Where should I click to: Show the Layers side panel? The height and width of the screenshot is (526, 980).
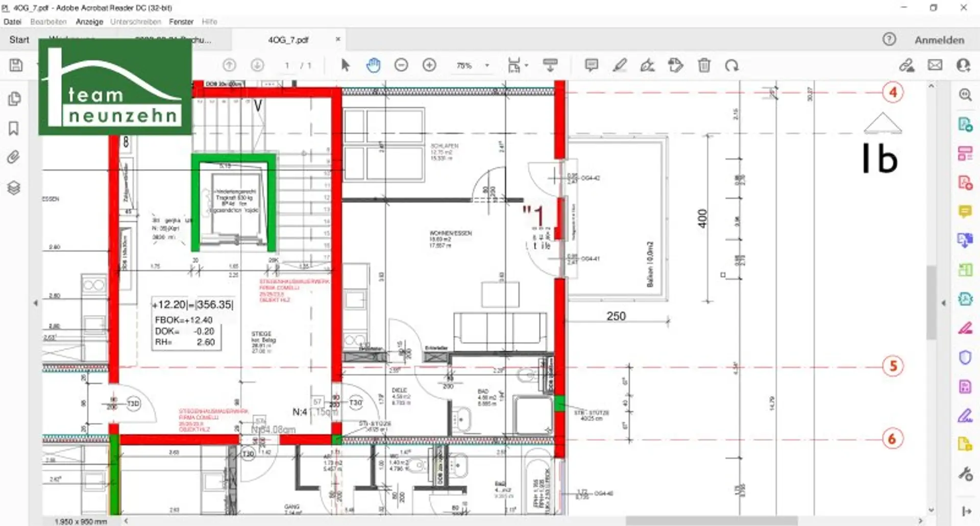click(14, 188)
